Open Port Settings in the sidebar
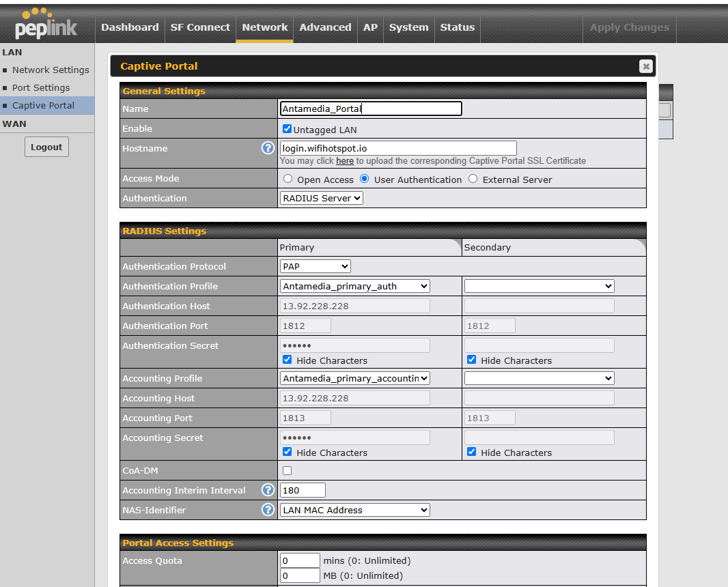Screen dimensions: 728x587 click(41, 87)
